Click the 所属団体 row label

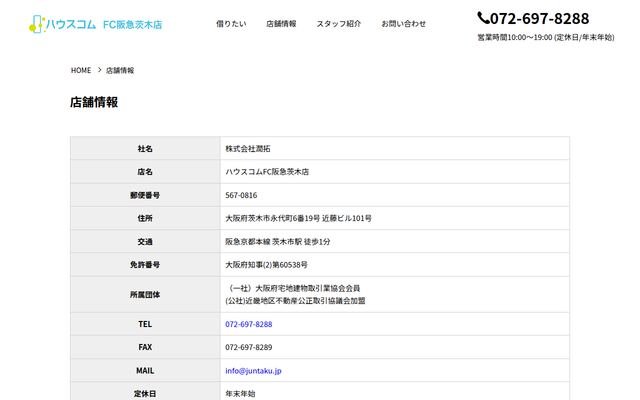tap(145, 295)
